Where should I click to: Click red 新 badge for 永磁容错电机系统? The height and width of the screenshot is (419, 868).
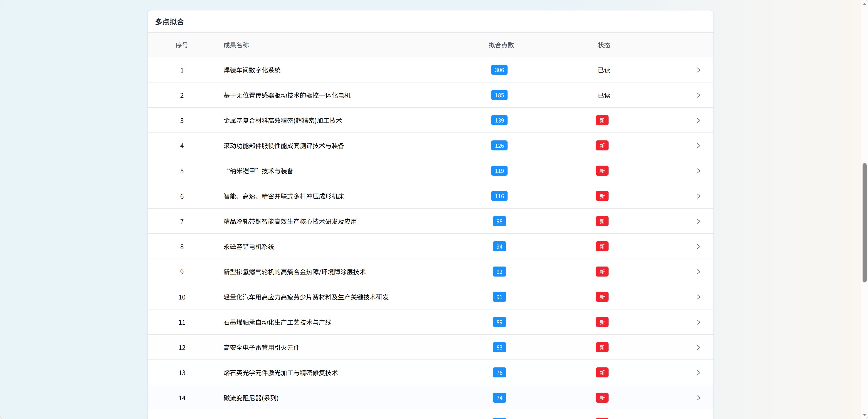coord(602,247)
